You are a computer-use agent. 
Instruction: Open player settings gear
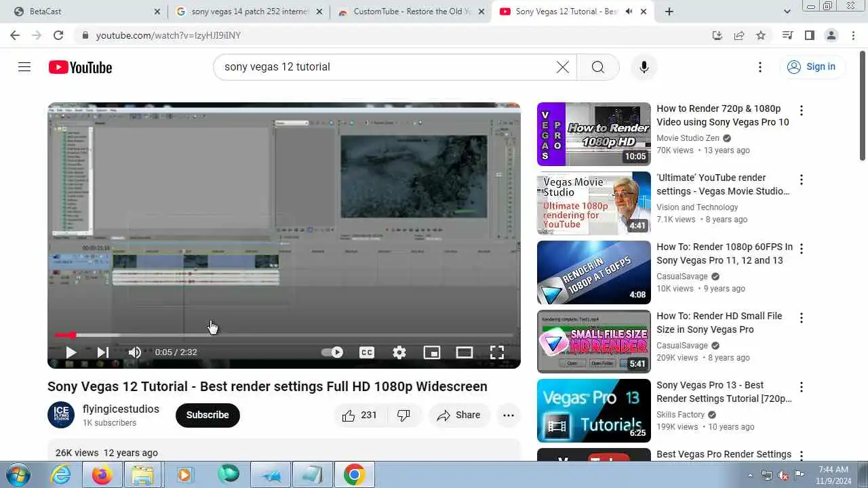(x=399, y=352)
